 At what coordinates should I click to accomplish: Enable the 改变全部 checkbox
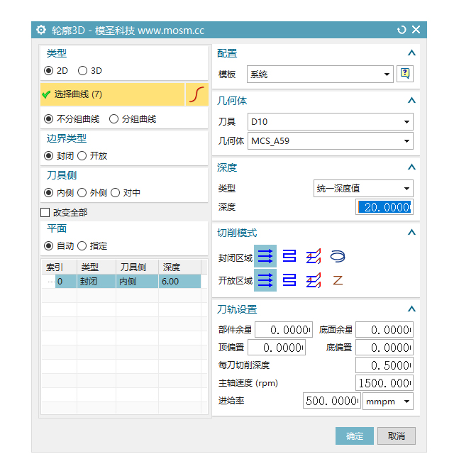[x=45, y=212]
